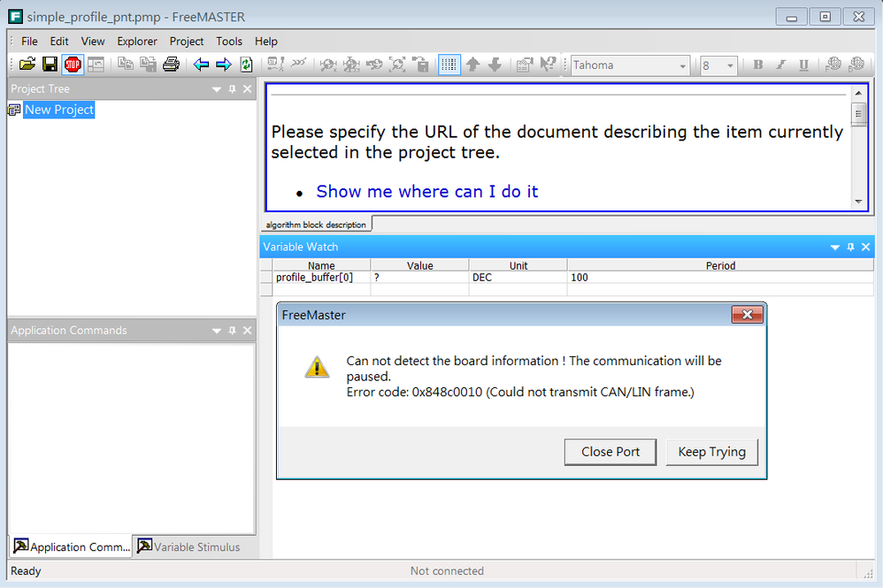The height and width of the screenshot is (588, 883).
Task: Open the Explorer menu
Action: coord(137,41)
